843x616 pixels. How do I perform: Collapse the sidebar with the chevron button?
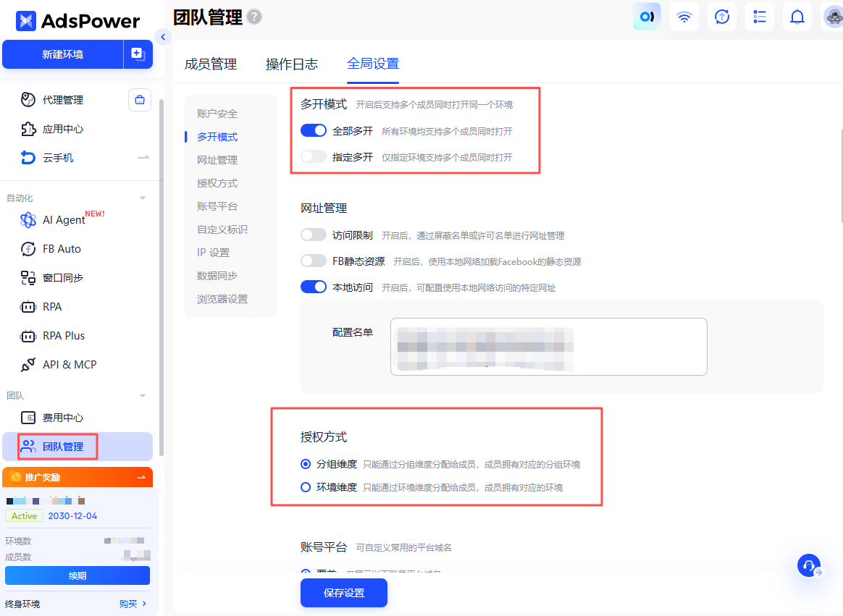coord(163,37)
